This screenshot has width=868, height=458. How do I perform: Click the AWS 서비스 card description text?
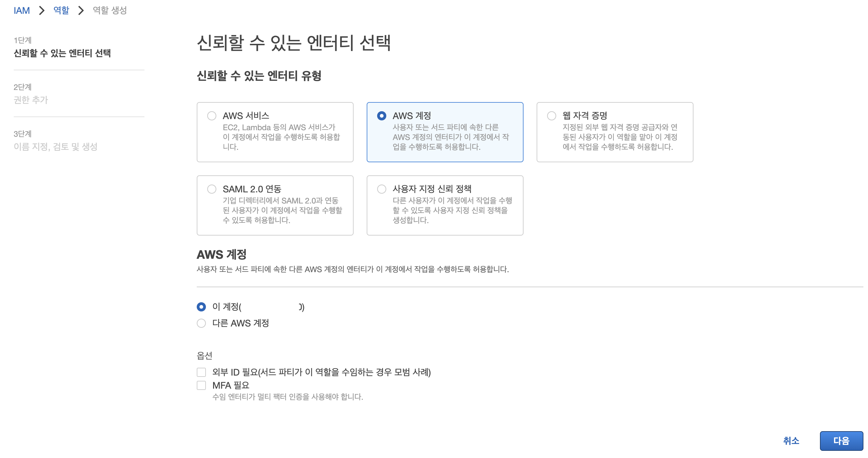281,137
